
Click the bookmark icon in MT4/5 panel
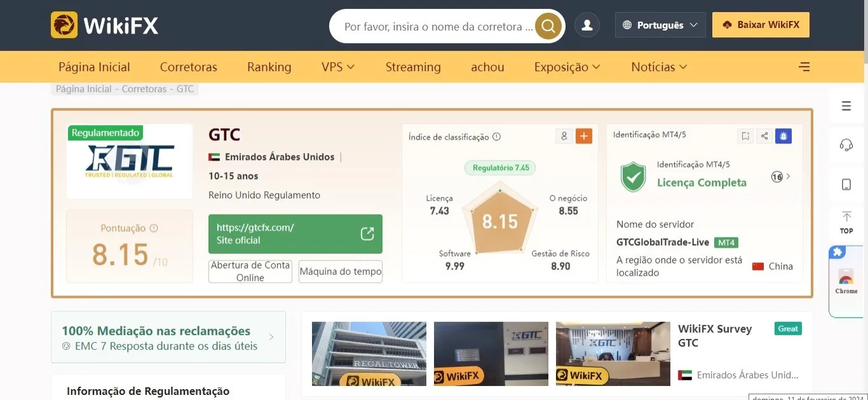(745, 136)
